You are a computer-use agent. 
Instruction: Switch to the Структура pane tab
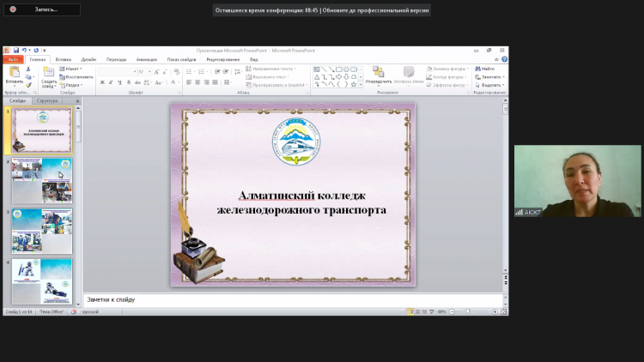(47, 100)
